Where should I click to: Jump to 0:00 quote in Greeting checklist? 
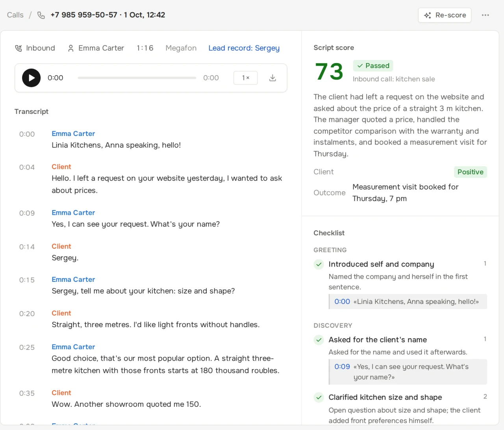342,302
